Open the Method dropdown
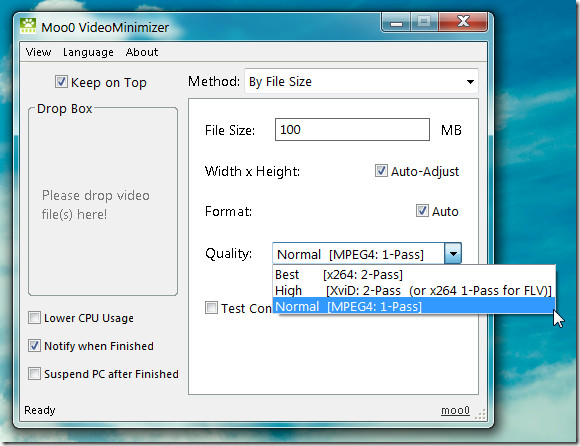Image resolution: width=580 pixels, height=446 pixels. (x=361, y=81)
